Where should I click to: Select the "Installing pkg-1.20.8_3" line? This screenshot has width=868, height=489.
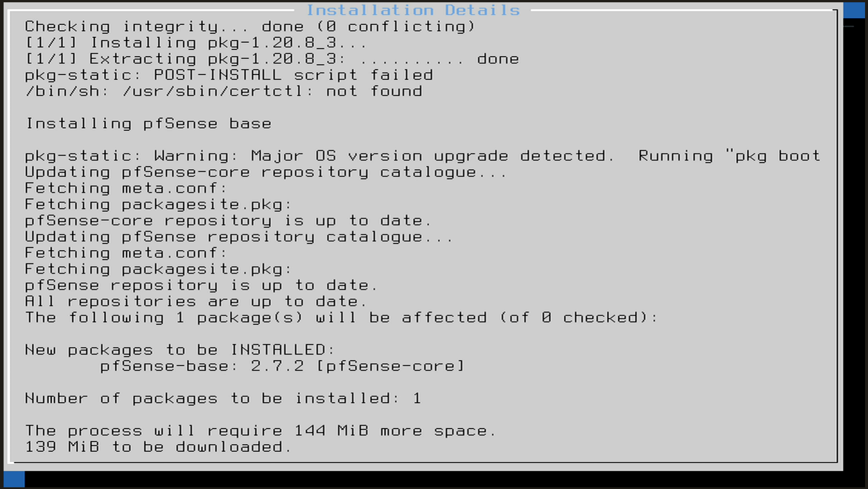(x=195, y=43)
